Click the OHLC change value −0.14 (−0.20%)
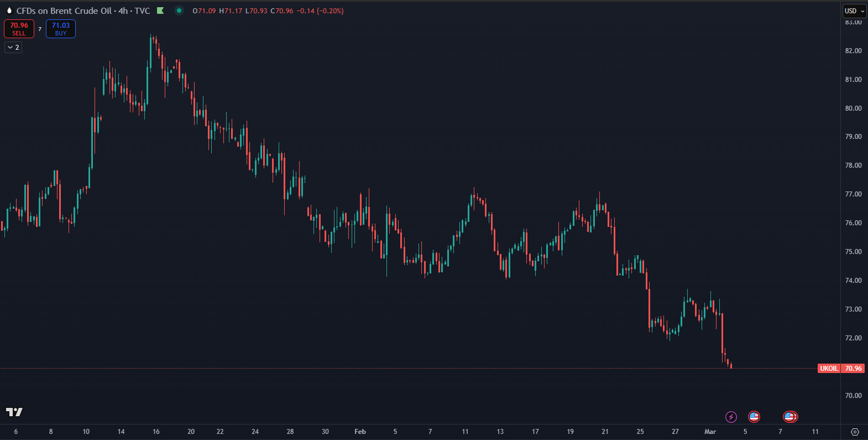The height and width of the screenshot is (440, 868). [320, 11]
